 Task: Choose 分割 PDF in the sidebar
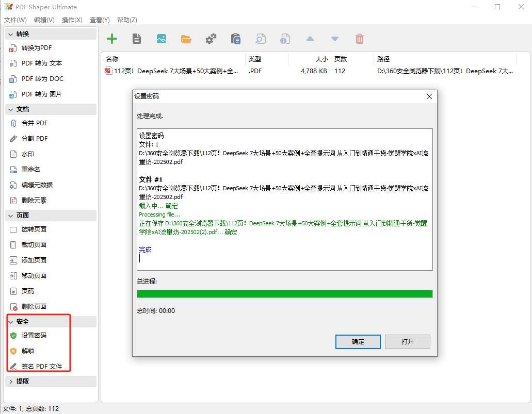coord(35,139)
